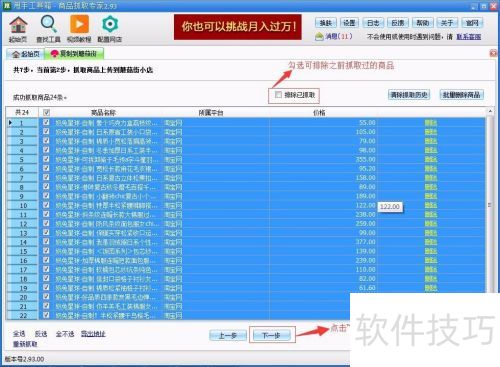This screenshot has width=500, height=367.
Task: Open the 查找工具 magnifier tool
Action: (48, 29)
